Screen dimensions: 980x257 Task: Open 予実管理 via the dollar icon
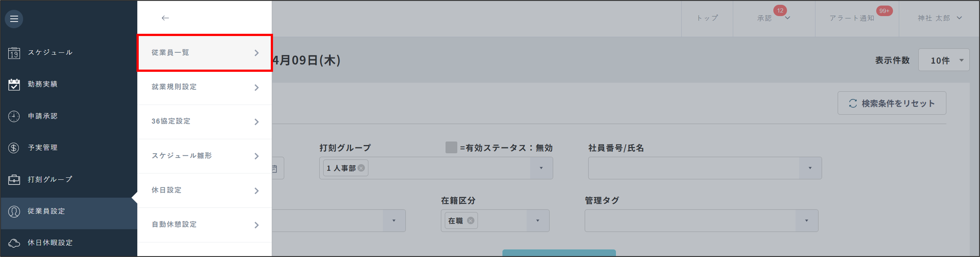14,148
